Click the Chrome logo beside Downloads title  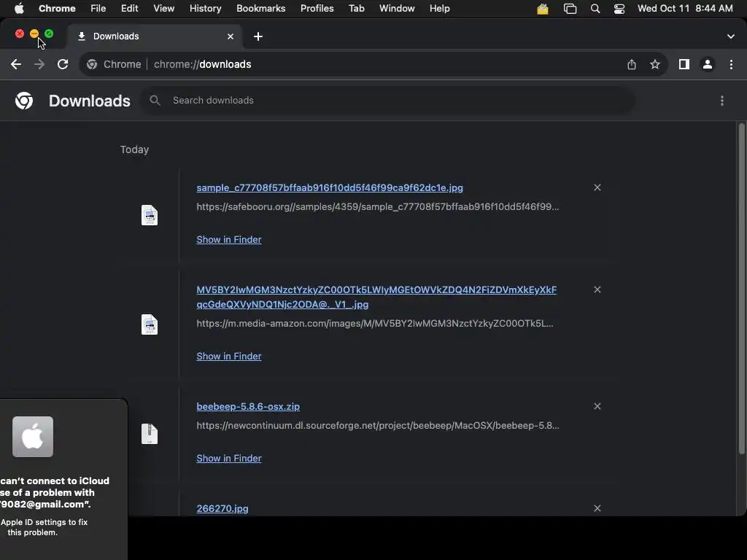click(x=24, y=101)
